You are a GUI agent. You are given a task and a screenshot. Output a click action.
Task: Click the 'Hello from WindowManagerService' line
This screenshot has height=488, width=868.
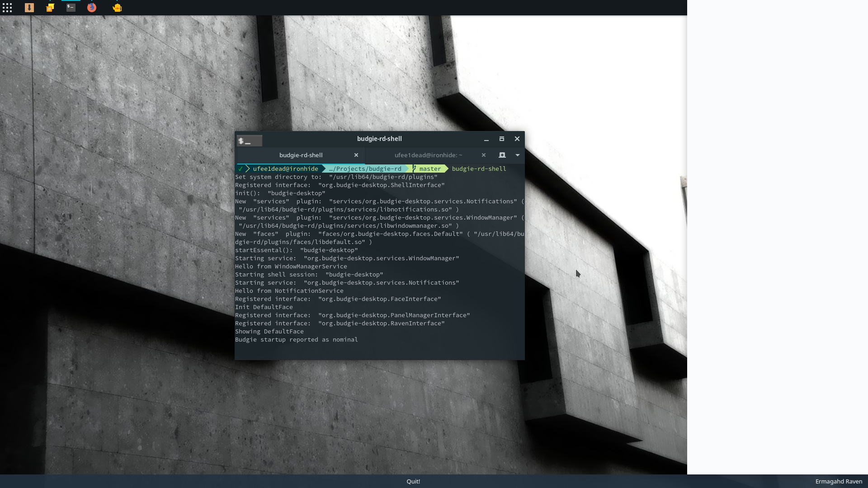point(291,267)
